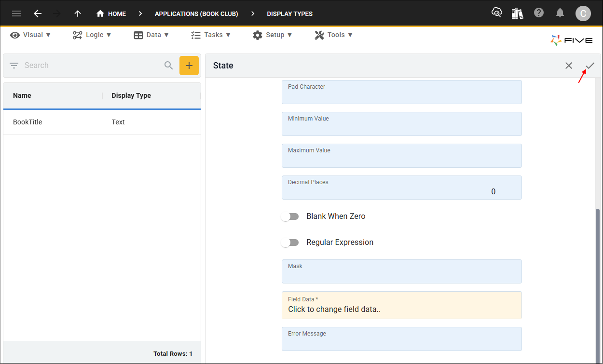Save the form with the checkmark
The height and width of the screenshot is (364, 603).
click(x=590, y=66)
